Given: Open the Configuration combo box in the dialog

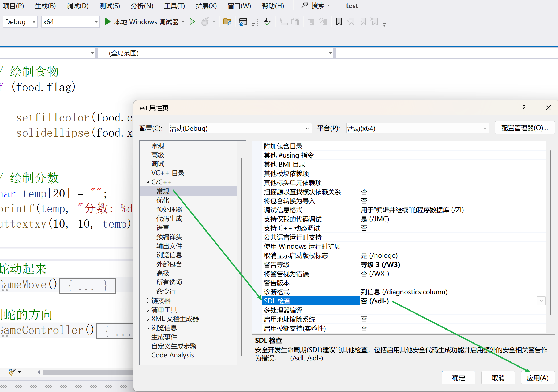Looking at the screenshot, I should 240,128.
